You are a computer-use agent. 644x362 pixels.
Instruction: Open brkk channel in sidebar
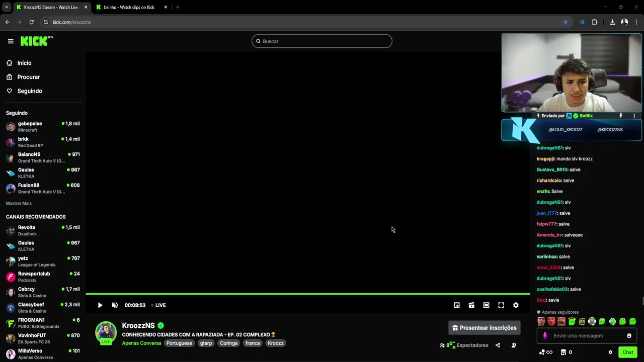(43, 142)
